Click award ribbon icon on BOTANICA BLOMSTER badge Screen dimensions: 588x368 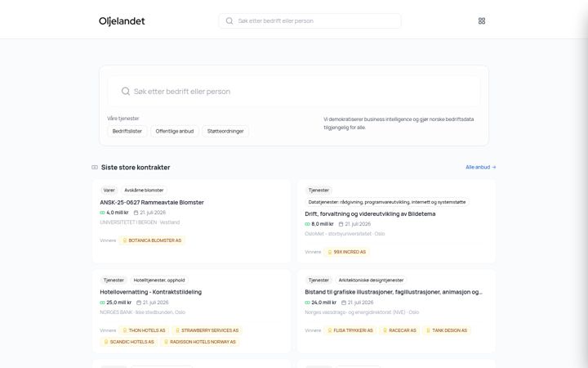[x=125, y=240]
